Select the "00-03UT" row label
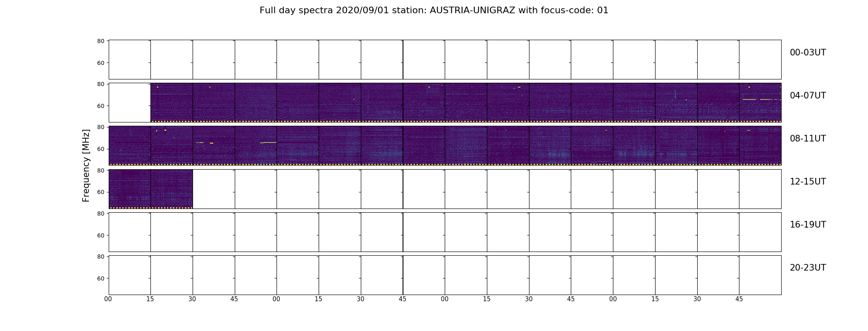868x331 pixels. pyautogui.click(x=808, y=53)
